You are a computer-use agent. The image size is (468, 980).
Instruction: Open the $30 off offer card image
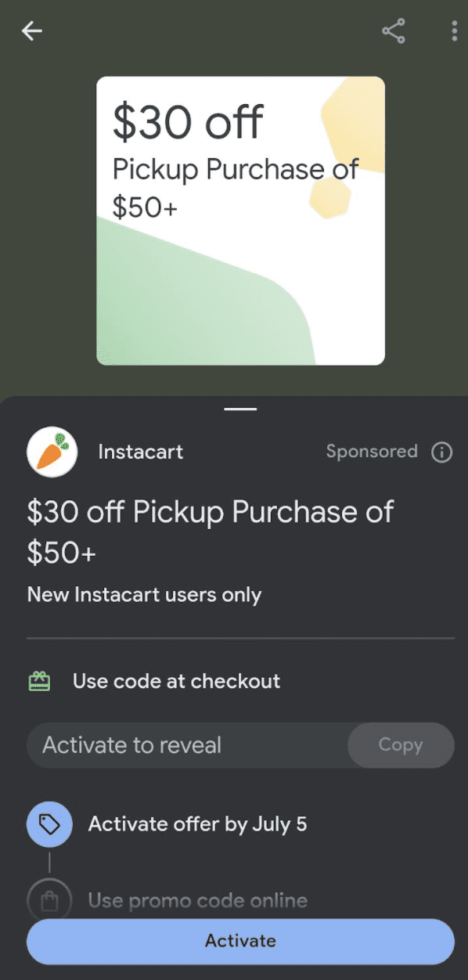pyautogui.click(x=240, y=221)
